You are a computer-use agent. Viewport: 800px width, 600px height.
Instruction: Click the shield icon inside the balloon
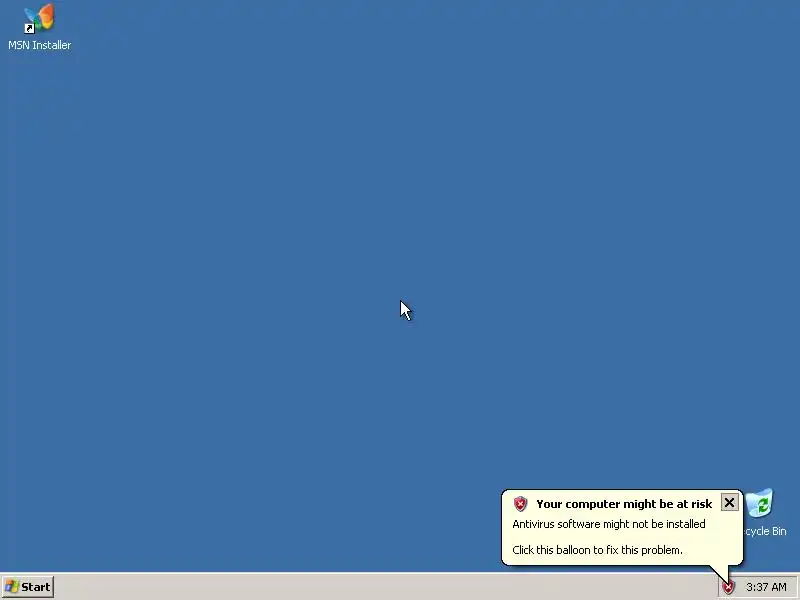[x=520, y=504]
